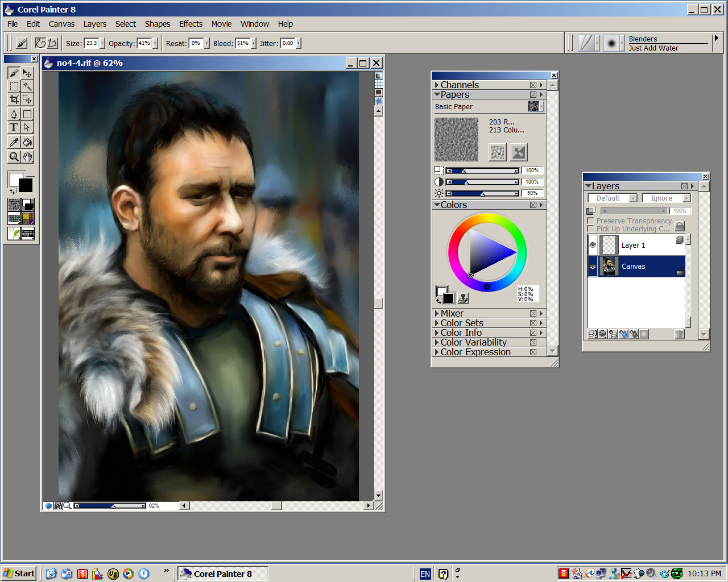Select the Brush tool in toolbox

click(14, 73)
